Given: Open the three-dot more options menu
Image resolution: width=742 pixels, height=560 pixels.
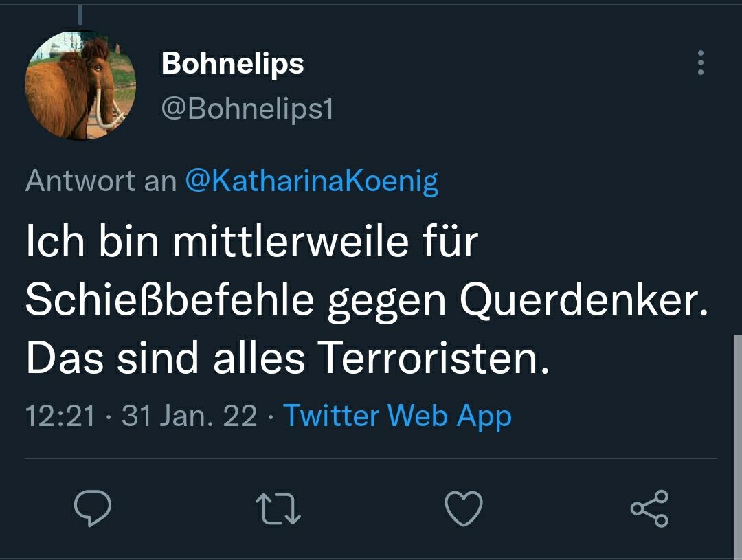Looking at the screenshot, I should click(x=700, y=63).
